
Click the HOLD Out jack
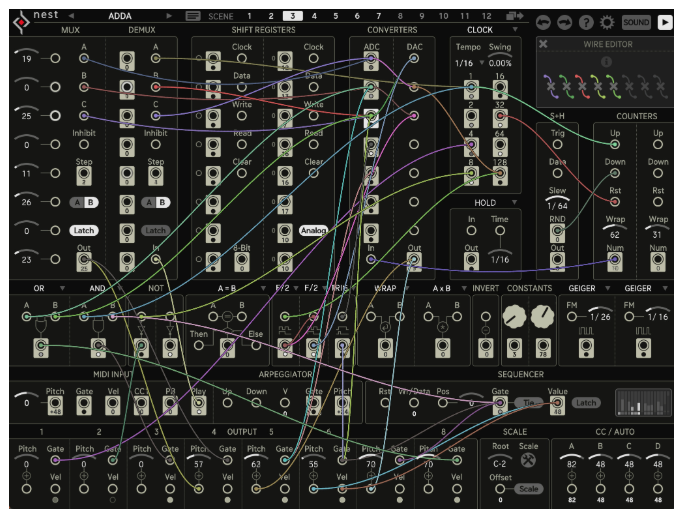471,261
